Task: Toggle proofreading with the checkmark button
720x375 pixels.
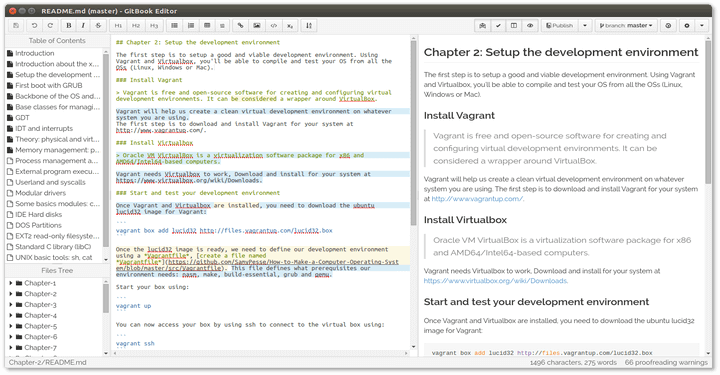Action: 498,26
